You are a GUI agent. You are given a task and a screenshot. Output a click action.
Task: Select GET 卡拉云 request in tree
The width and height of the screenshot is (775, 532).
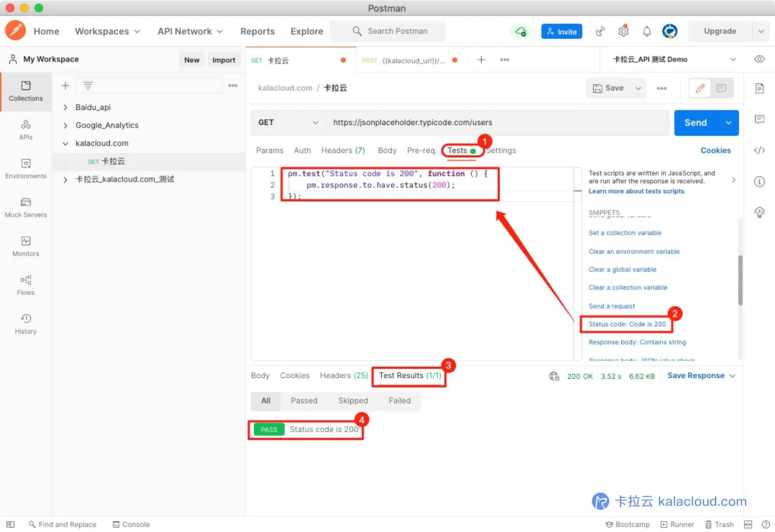[149, 162]
